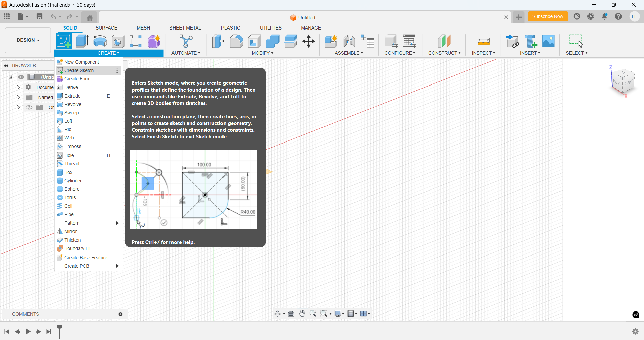
Task: Switch to the PLASTIC tab
Action: 231,28
